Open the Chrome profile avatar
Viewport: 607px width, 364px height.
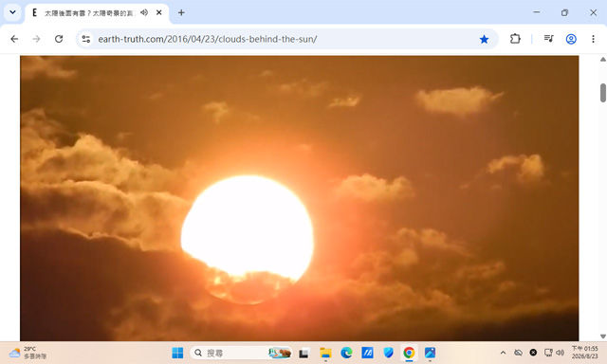(x=571, y=39)
